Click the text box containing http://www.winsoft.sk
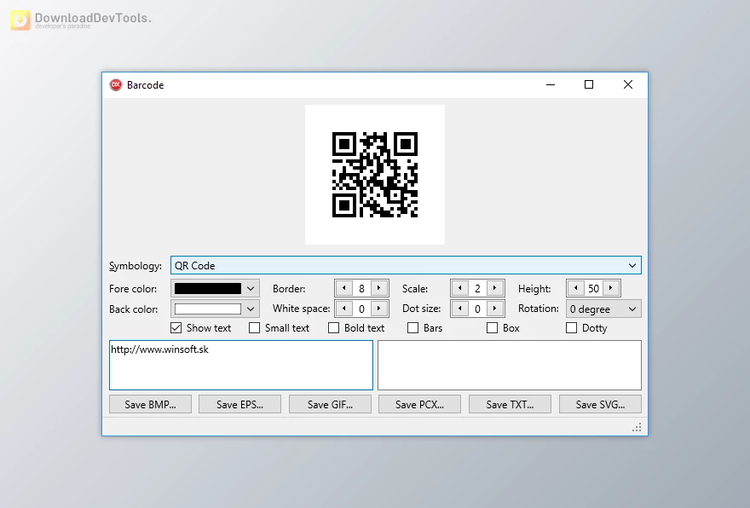This screenshot has height=508, width=750. point(241,365)
